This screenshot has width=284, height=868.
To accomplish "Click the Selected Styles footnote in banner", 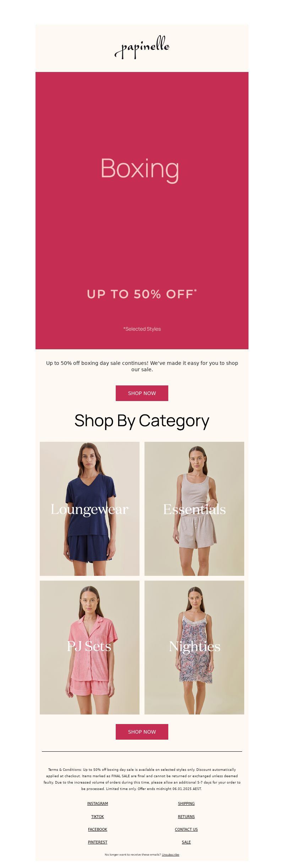I will [142, 329].
